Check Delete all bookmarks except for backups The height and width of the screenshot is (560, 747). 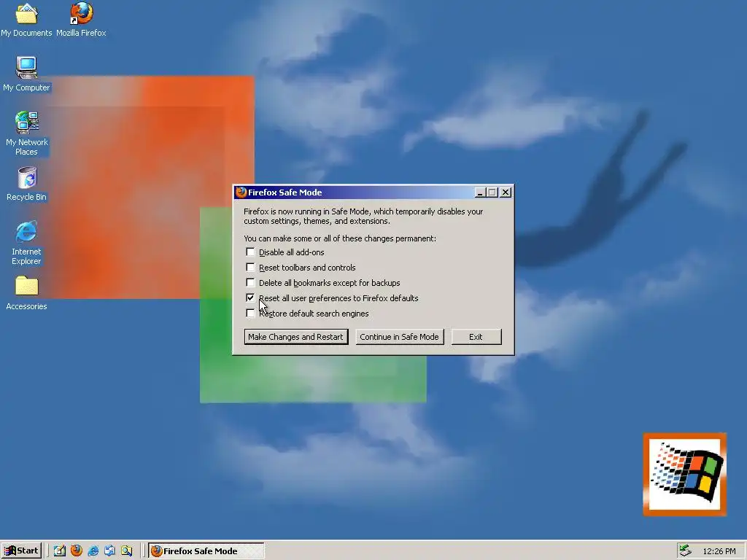[250, 282]
